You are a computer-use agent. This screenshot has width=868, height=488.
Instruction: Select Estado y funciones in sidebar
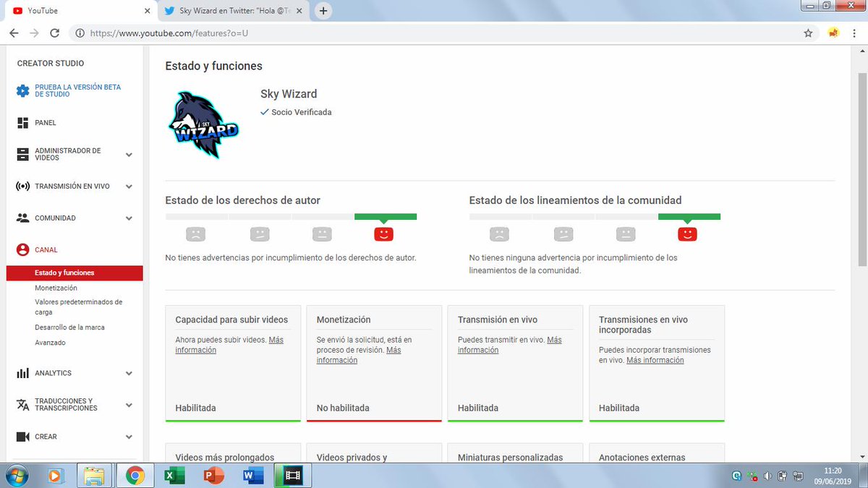pyautogui.click(x=75, y=273)
